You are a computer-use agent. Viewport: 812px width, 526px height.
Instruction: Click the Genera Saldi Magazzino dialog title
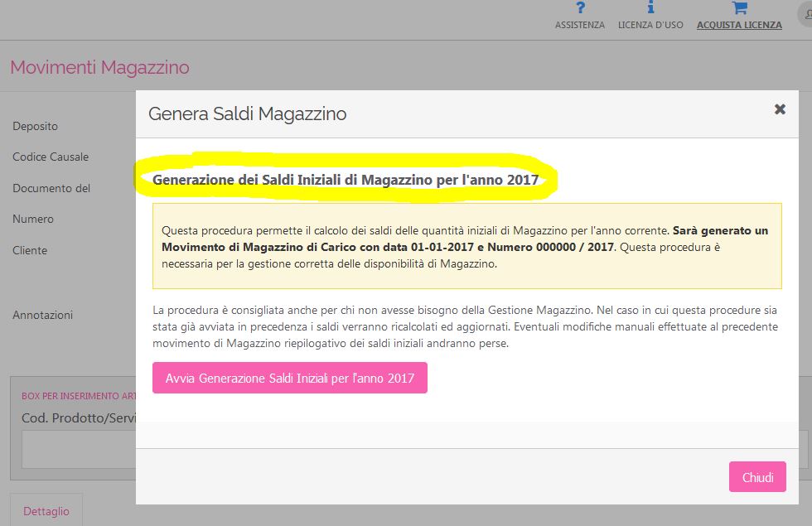coord(248,114)
